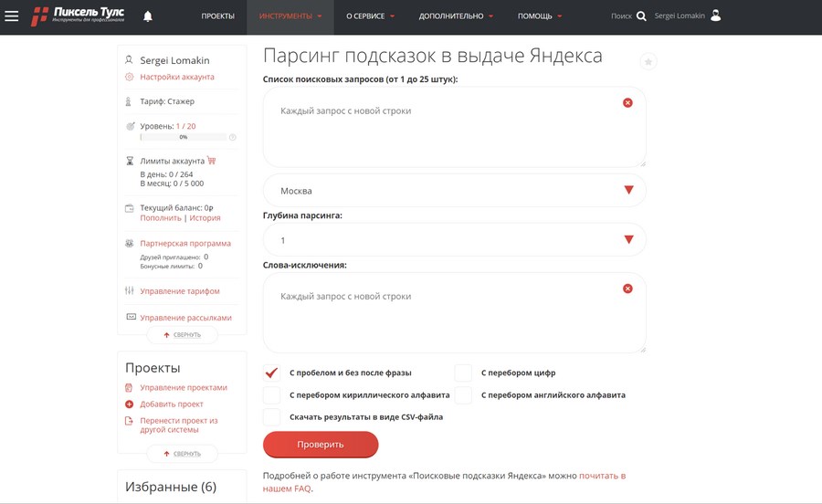
Task: Open Управление тарифом link
Action: pos(180,290)
